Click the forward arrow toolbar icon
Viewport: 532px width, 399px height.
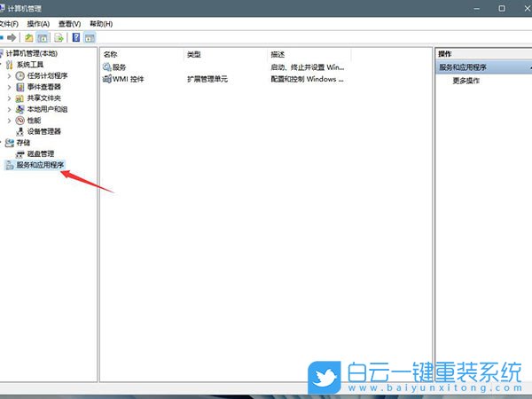(12, 37)
